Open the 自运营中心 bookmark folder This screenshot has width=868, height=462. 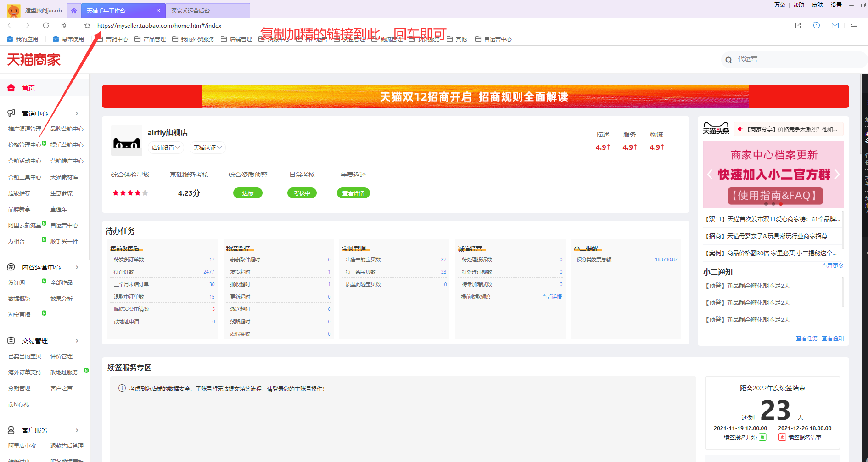[493, 39]
